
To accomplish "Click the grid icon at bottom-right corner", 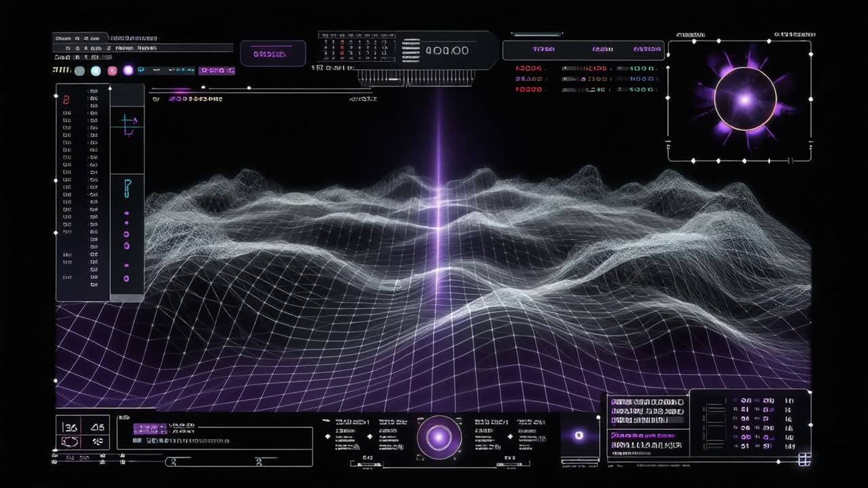I will coord(804,460).
